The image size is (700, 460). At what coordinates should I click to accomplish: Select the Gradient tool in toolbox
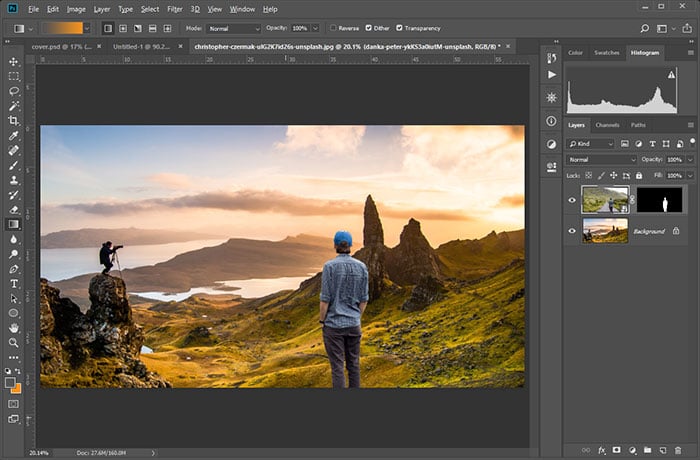pos(13,224)
